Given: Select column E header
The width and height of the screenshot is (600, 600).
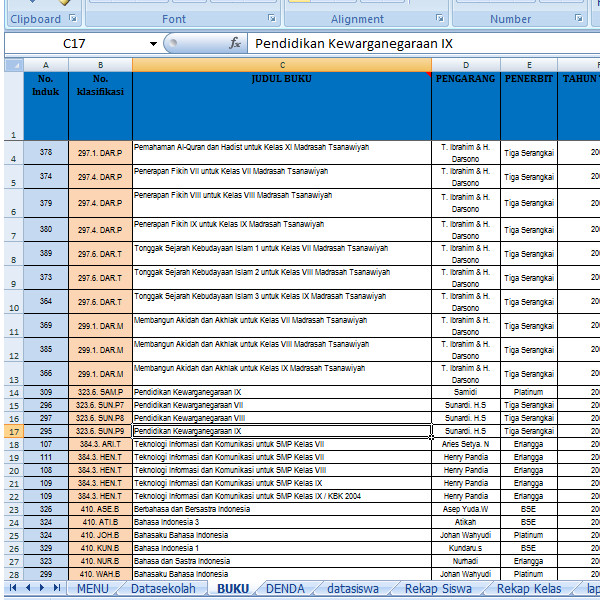Looking at the screenshot, I should click(x=529, y=65).
